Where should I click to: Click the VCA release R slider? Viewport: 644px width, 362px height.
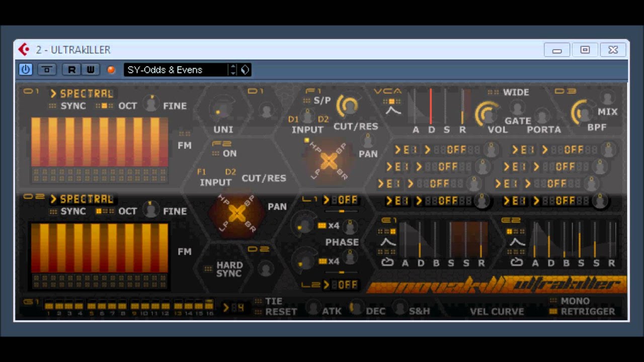[x=462, y=107]
